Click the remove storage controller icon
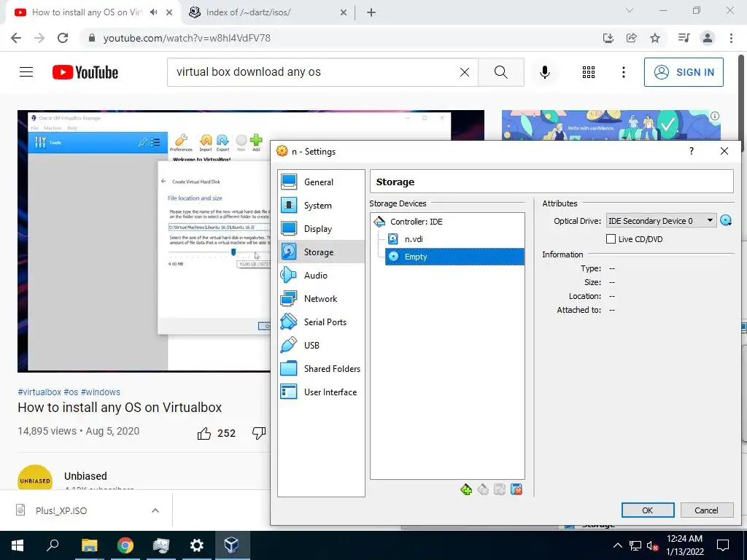 click(x=483, y=489)
